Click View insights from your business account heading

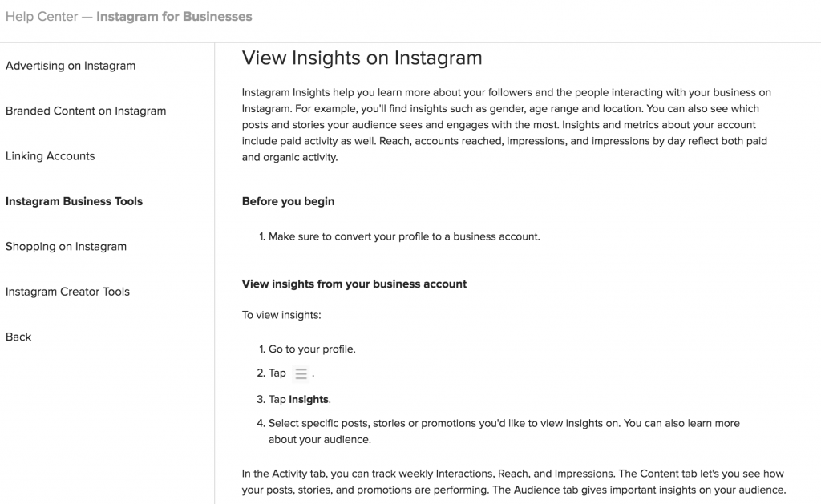[354, 284]
